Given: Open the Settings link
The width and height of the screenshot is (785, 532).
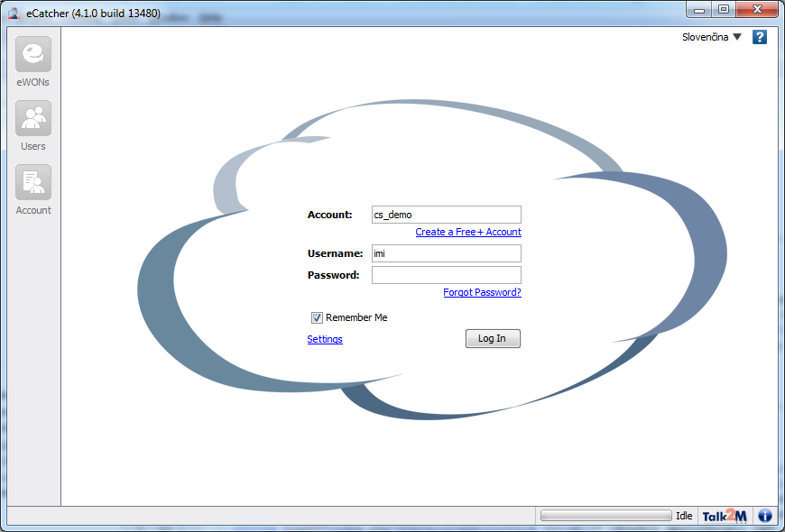Looking at the screenshot, I should pyautogui.click(x=325, y=339).
